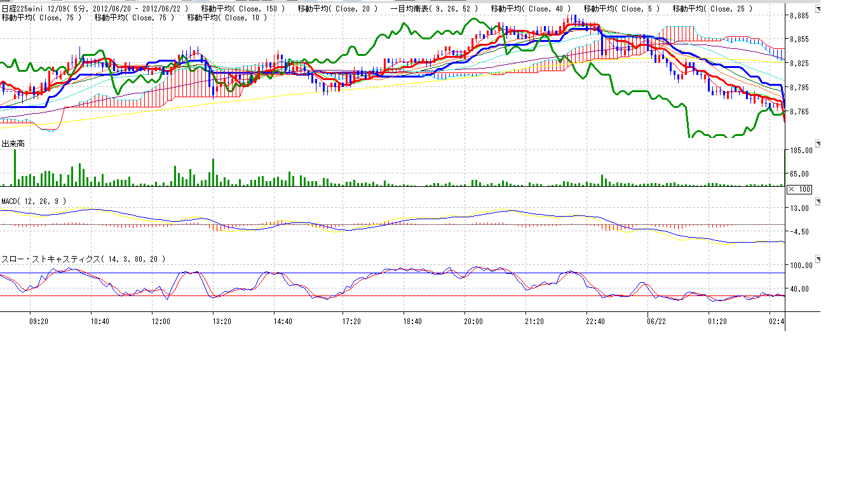The width and height of the screenshot is (868, 488).
Task: Select the MACD( 12, 26, 9 ) panel title
Action: 33,201
